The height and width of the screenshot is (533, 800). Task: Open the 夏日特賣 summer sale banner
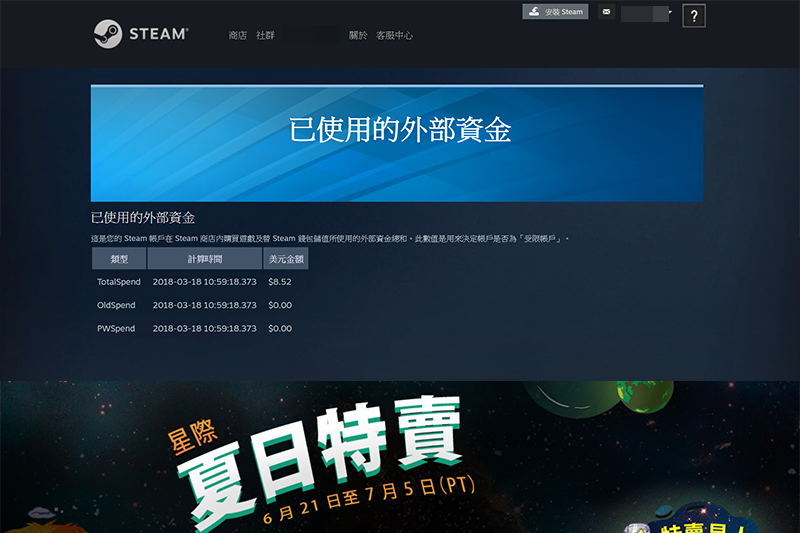pos(400,457)
